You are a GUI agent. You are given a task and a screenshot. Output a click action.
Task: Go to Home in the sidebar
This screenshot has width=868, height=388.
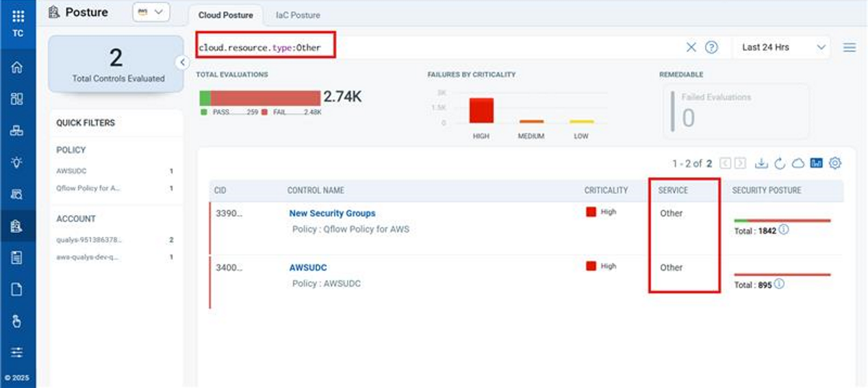(x=17, y=67)
